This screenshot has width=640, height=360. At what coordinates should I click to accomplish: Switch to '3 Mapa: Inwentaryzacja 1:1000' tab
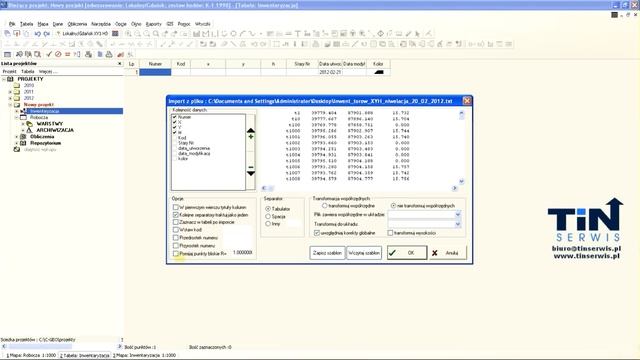coord(144,356)
